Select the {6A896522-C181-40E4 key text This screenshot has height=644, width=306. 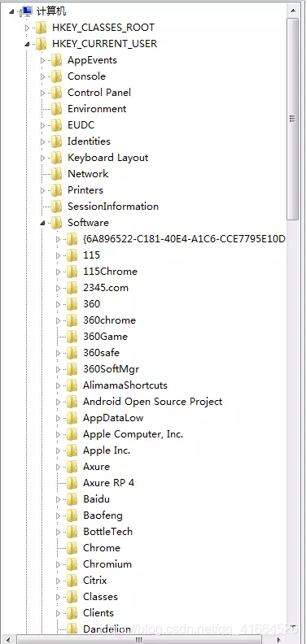coord(184,239)
